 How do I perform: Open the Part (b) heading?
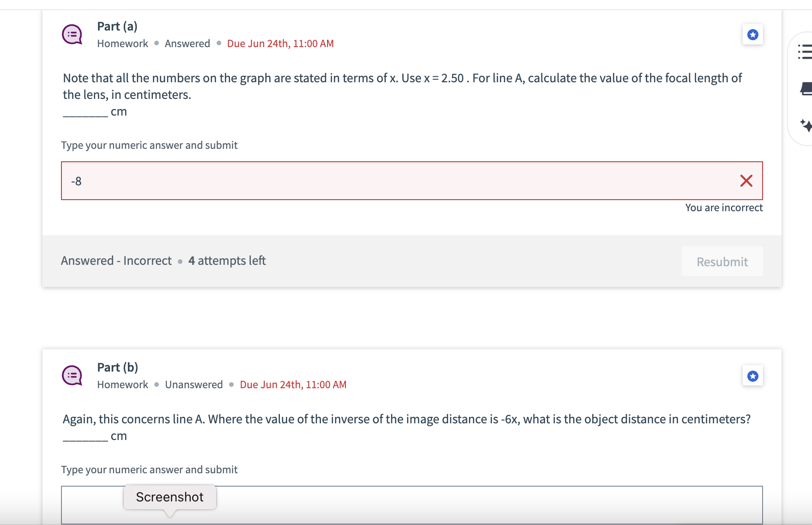[117, 367]
